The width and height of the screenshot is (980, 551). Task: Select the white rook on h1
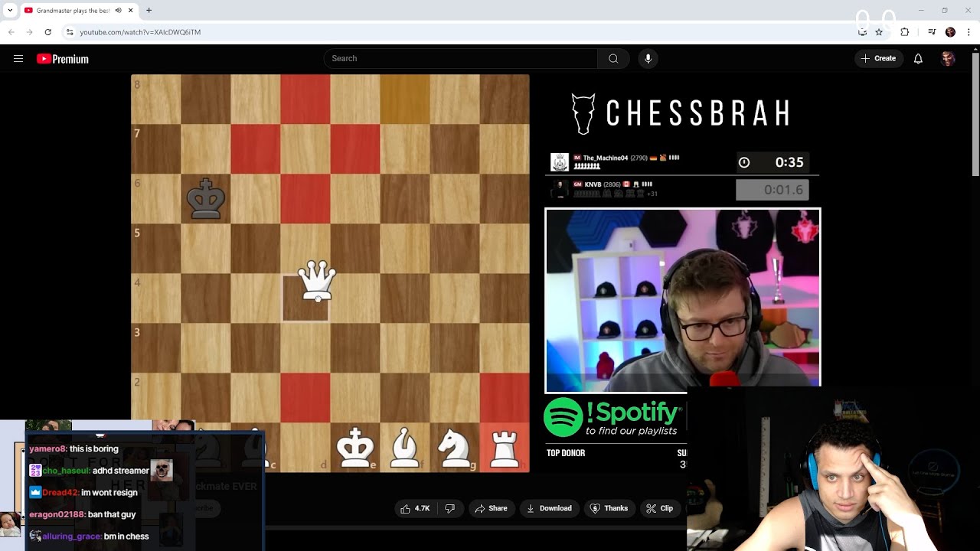(x=505, y=448)
